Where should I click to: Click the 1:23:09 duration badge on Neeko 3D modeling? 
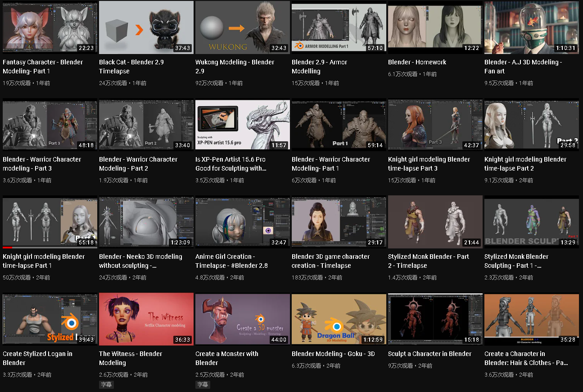point(180,242)
